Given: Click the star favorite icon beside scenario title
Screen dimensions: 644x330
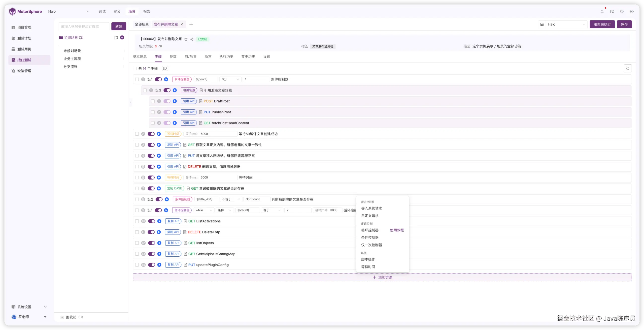Looking at the screenshot, I should click(186, 39).
